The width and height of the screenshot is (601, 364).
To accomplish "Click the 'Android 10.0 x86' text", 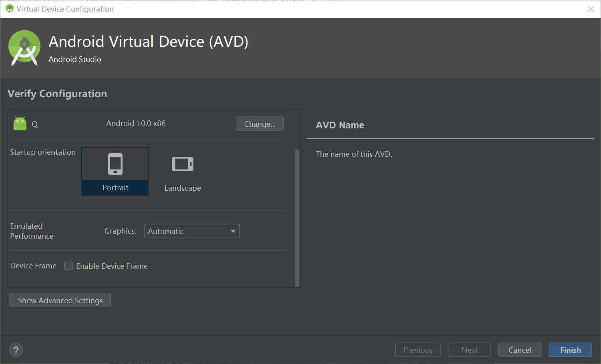I will click(136, 123).
